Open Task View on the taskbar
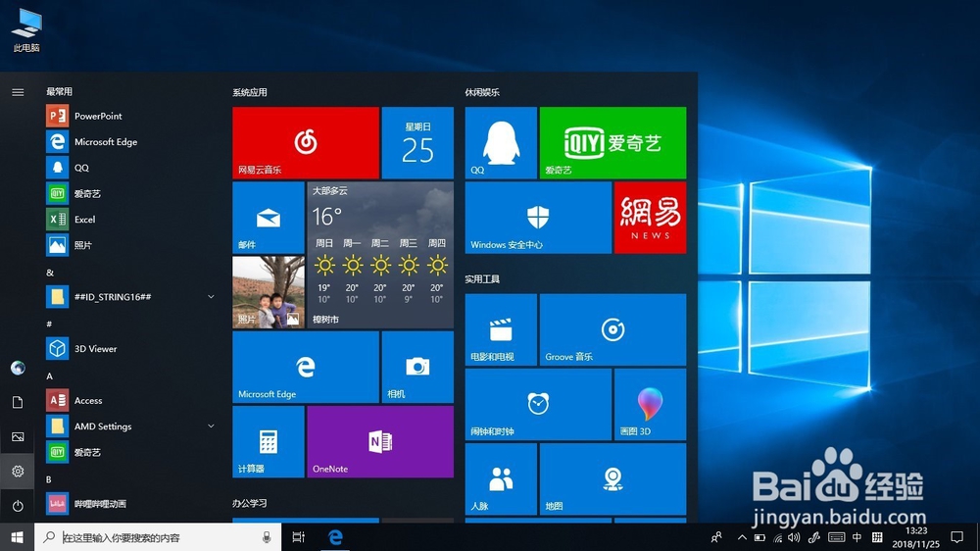 point(298,537)
